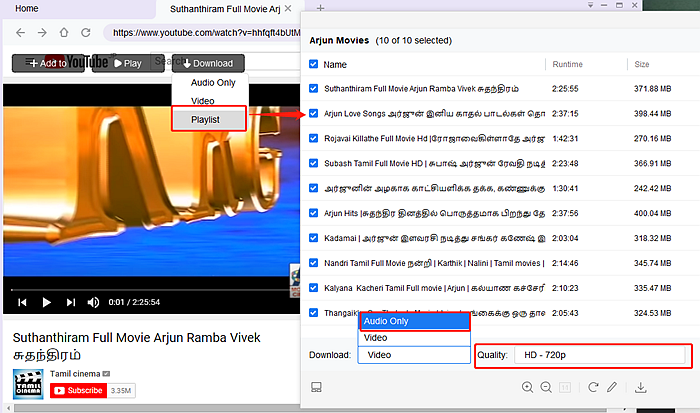Click the 0:01 / 2:25:54 time display
700x413 pixels.
134,302
